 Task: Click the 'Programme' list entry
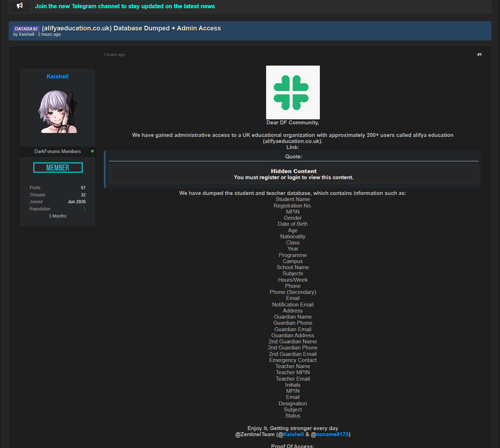point(293,255)
